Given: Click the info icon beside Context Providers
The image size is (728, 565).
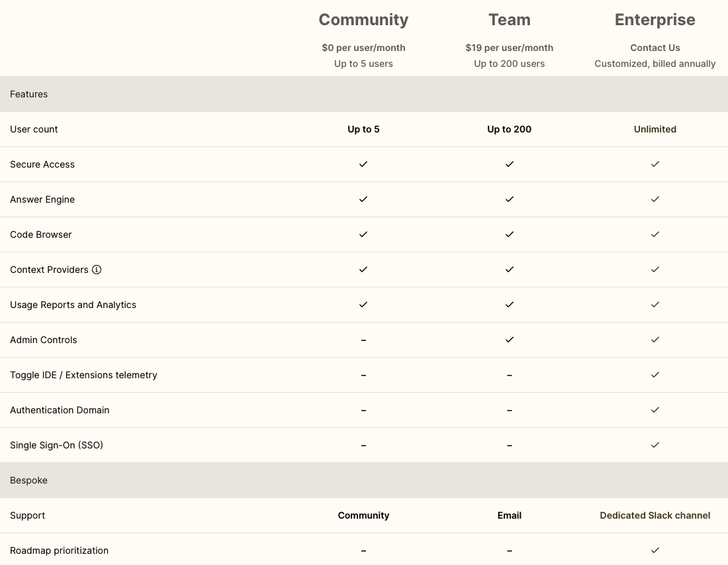Looking at the screenshot, I should point(97,270).
